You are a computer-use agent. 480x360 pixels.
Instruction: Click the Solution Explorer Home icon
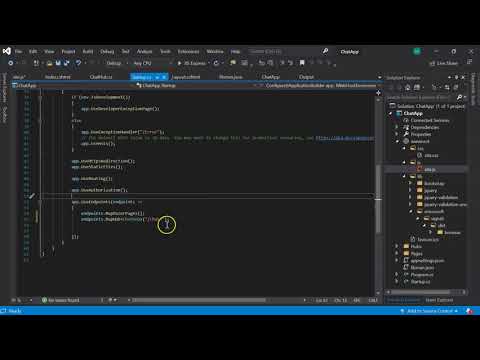tap(407, 87)
